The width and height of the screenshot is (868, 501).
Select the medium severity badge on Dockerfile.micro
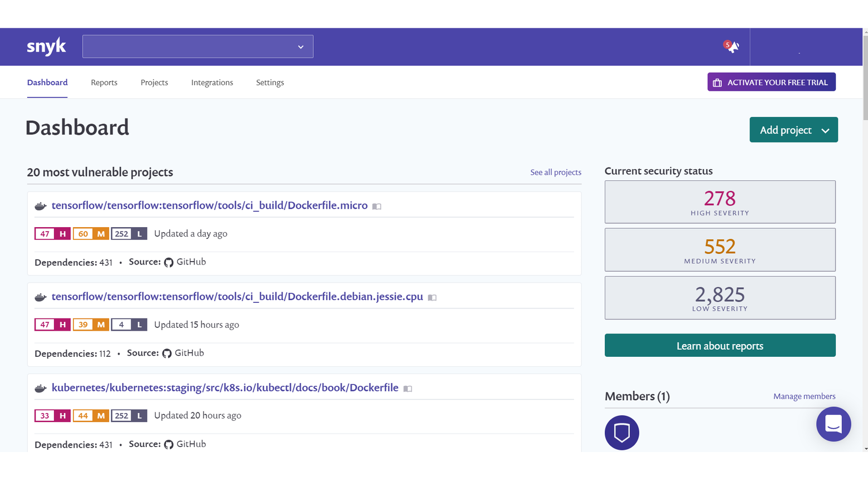pos(91,233)
